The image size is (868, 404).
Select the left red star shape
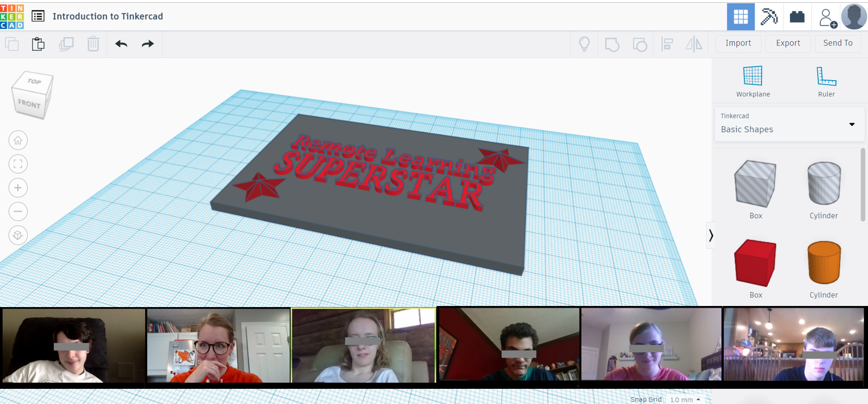click(260, 187)
